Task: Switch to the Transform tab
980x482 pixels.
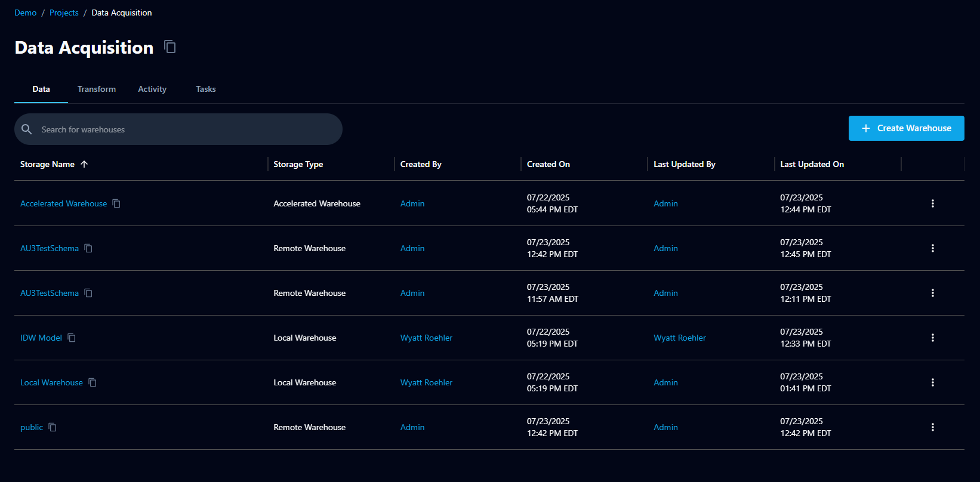Action: (x=97, y=89)
